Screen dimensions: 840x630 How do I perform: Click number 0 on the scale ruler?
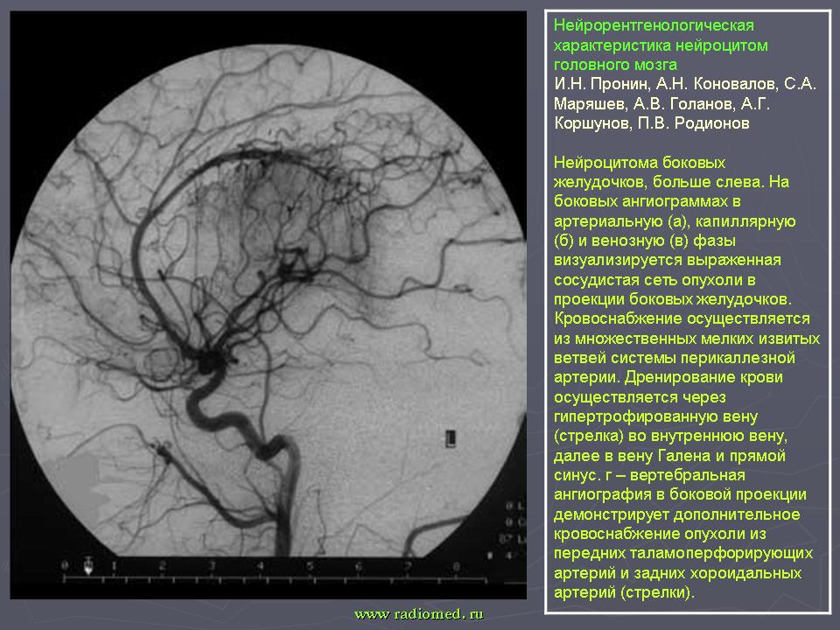66,567
